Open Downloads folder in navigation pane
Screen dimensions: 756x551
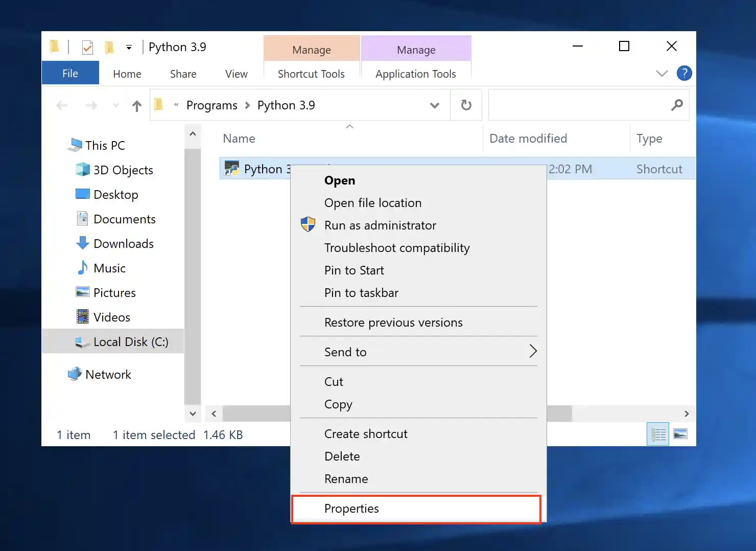click(x=123, y=244)
